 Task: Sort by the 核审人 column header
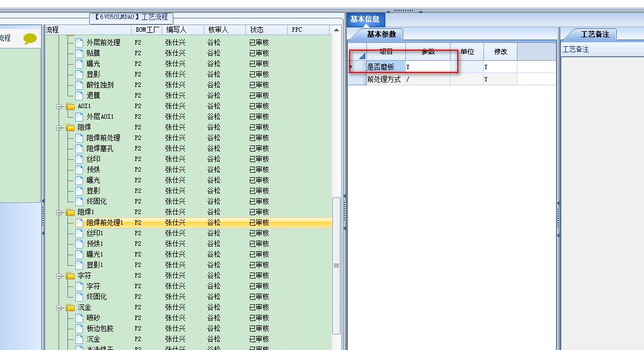225,30
